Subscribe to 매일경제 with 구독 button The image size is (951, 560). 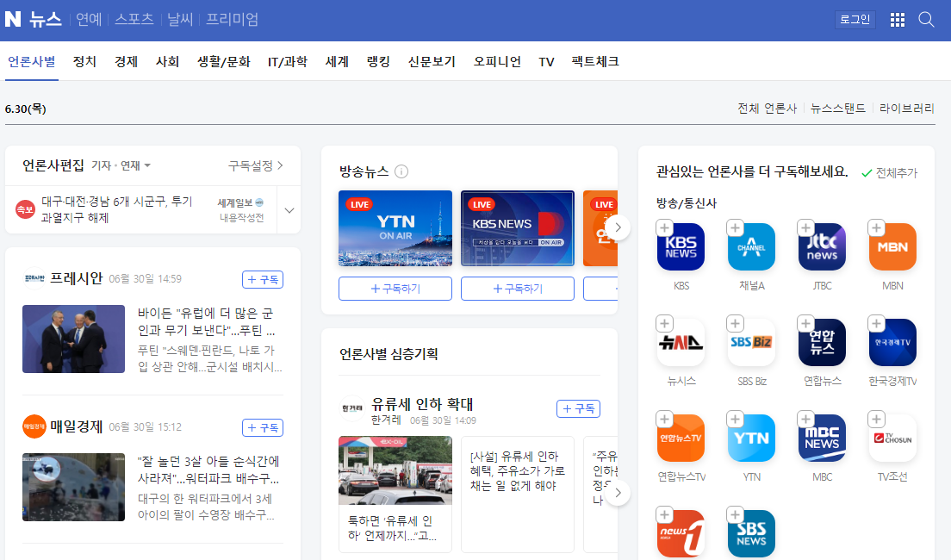[263, 427]
